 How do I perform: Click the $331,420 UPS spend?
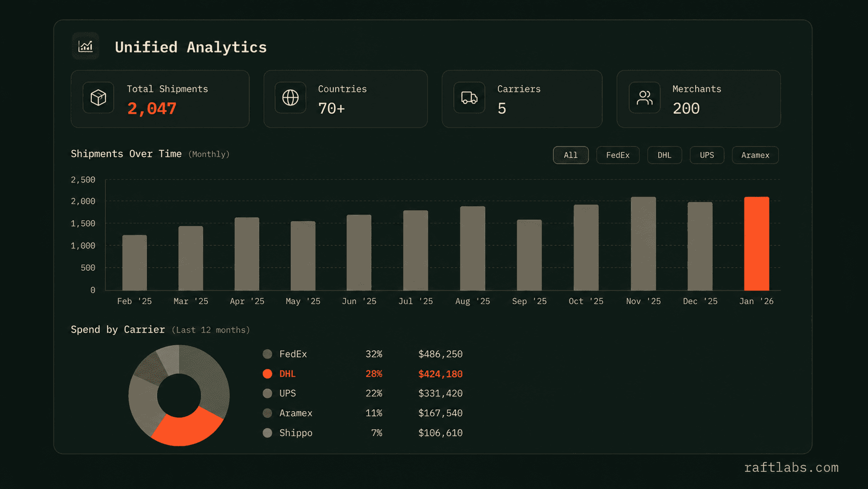440,393
